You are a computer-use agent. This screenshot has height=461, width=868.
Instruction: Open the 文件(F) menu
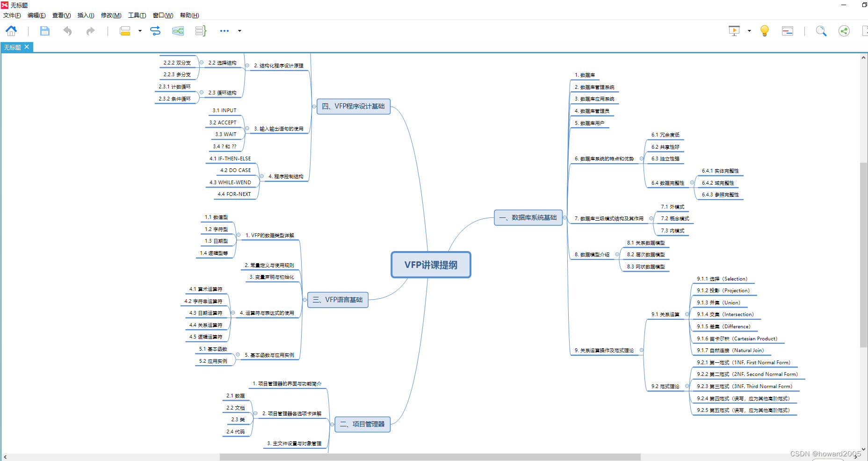click(x=12, y=15)
